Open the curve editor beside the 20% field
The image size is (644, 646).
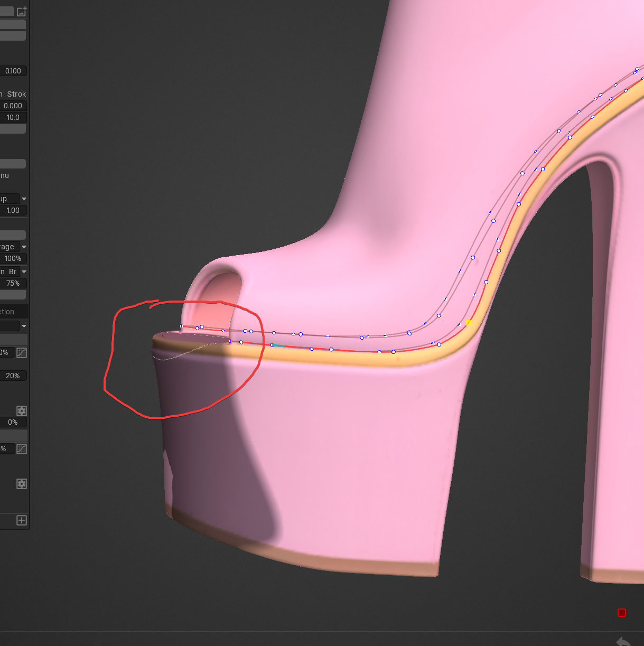pyautogui.click(x=22, y=353)
